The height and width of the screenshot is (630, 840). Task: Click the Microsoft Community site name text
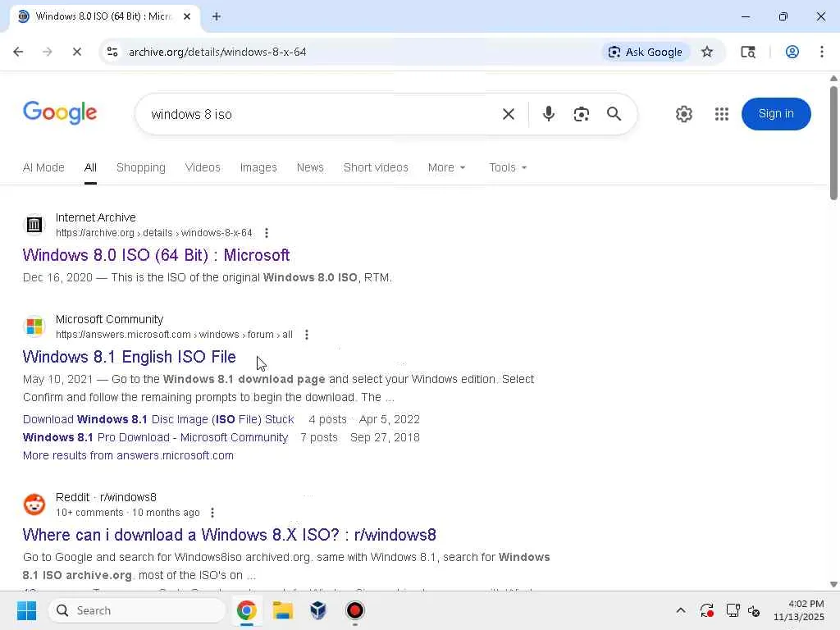tap(109, 319)
